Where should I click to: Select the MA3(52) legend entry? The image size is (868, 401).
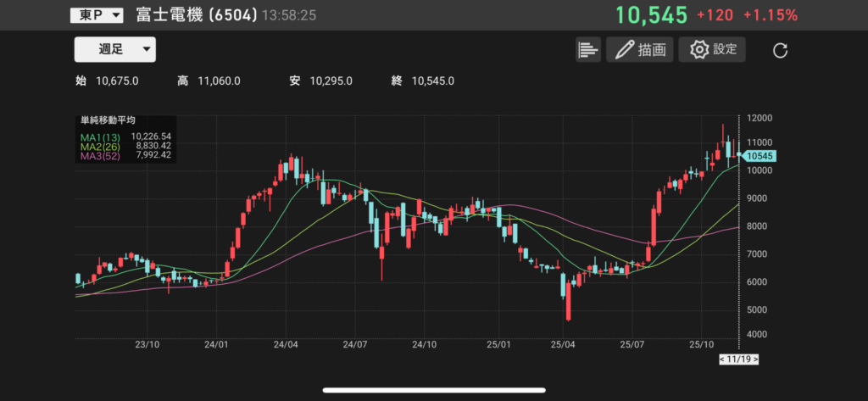coord(101,155)
